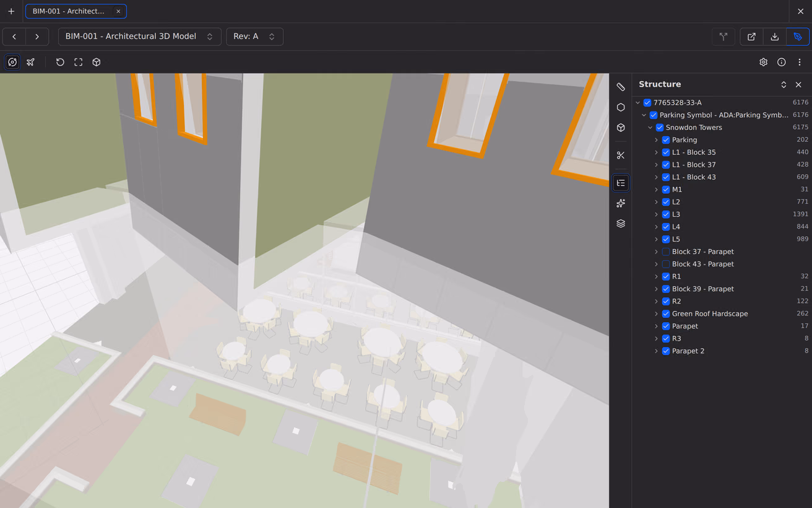
Task: Click the Structure panel heading
Action: click(660, 84)
